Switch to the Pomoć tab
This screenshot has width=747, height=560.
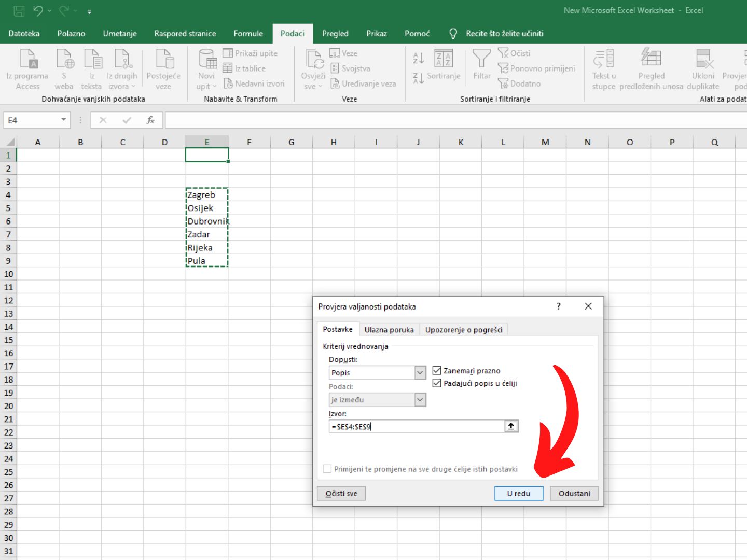(x=417, y=34)
